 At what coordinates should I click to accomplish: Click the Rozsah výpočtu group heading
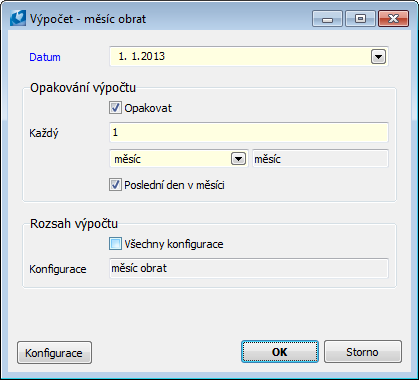[74, 223]
